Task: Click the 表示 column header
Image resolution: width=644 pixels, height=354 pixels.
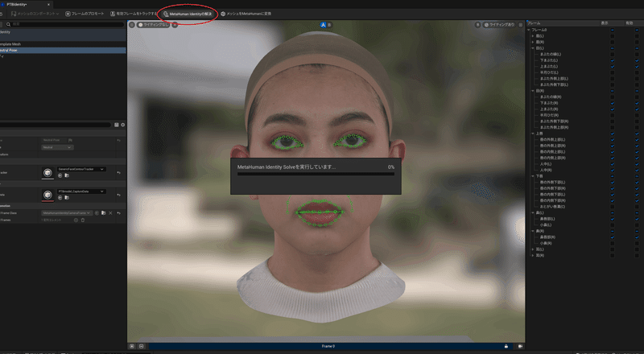Action: [605, 23]
